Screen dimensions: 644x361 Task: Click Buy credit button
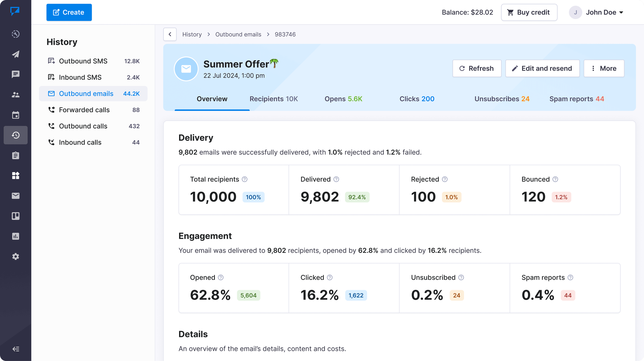(529, 12)
